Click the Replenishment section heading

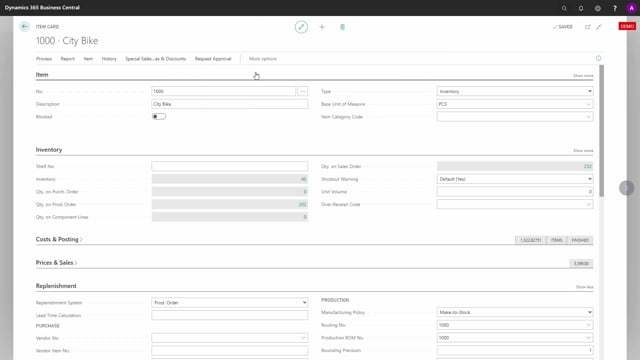56,286
